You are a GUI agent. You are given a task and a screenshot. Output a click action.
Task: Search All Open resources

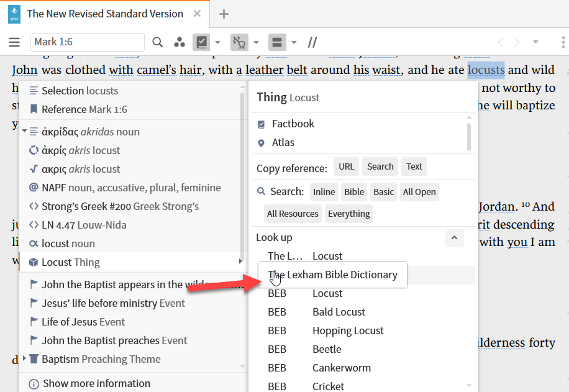click(419, 192)
